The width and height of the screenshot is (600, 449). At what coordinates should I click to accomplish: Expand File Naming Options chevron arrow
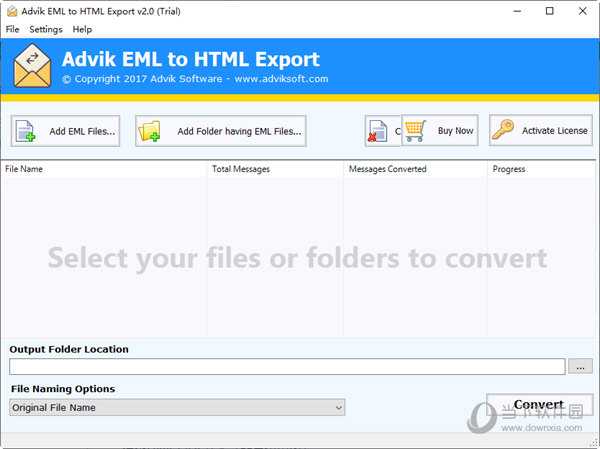[338, 408]
